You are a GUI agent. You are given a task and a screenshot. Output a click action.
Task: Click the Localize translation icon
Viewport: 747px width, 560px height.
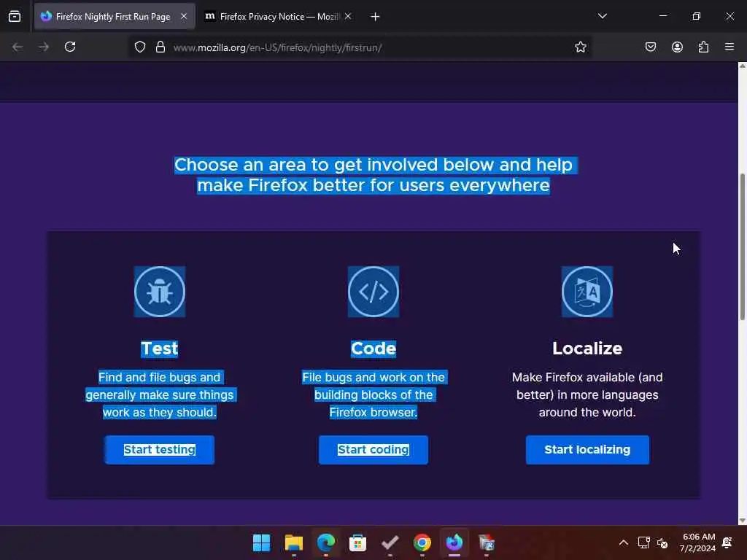pyautogui.click(x=587, y=292)
